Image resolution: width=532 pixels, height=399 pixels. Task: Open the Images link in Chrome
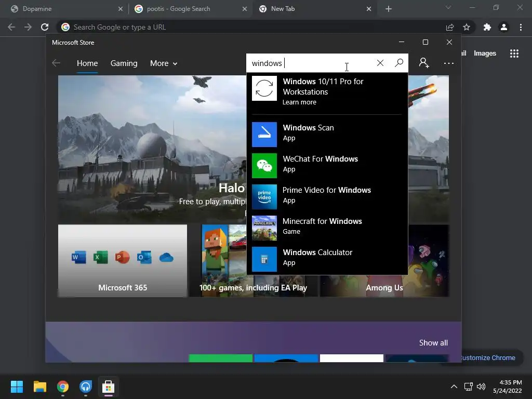(x=485, y=54)
